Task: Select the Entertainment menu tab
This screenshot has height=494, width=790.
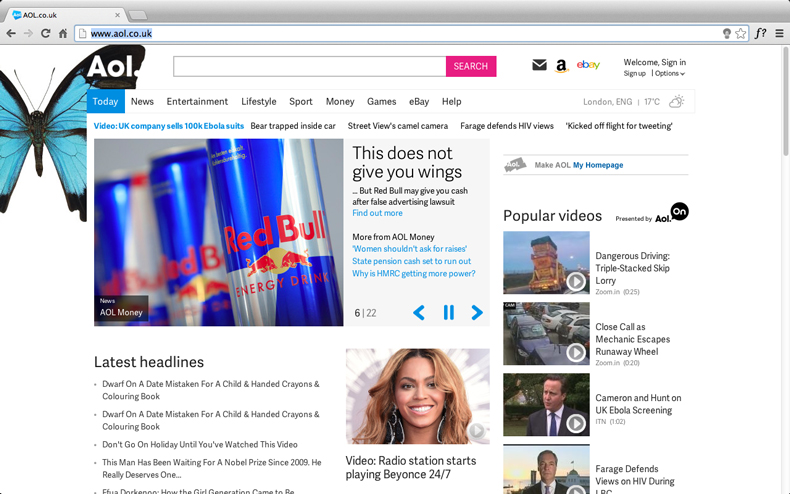Action: (197, 102)
